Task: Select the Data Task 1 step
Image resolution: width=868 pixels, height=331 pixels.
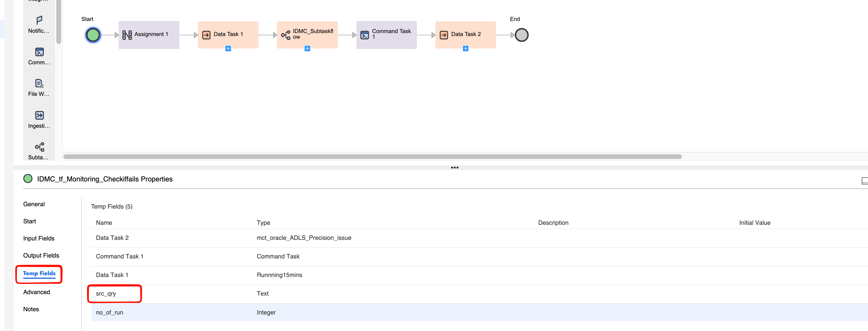Action: [228, 35]
